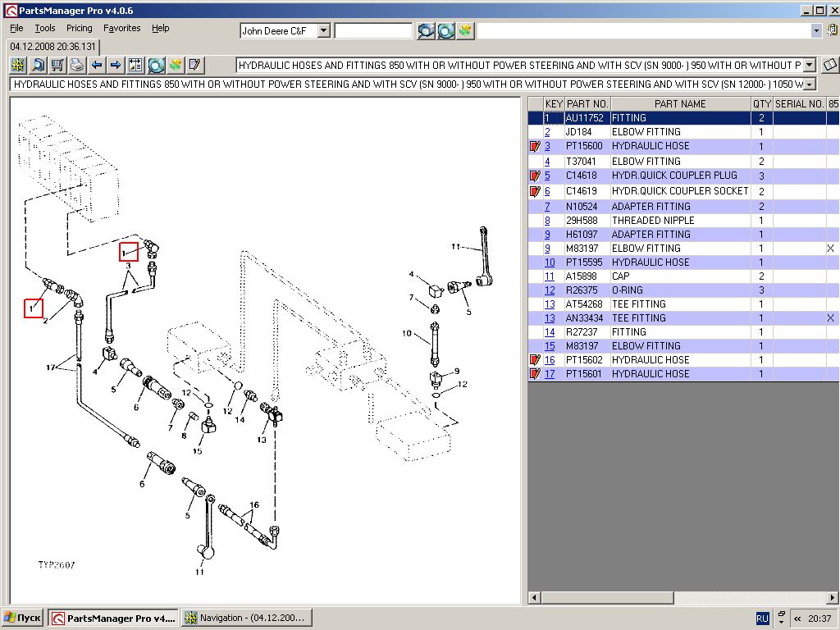Click the note icon beside PT15600 row
Screen dimensions: 840x630
[536, 146]
